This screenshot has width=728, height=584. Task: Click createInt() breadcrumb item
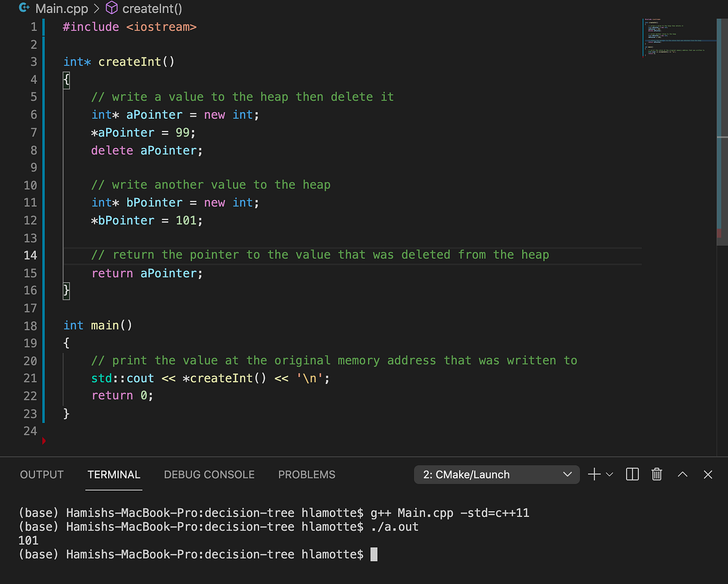pyautogui.click(x=152, y=8)
